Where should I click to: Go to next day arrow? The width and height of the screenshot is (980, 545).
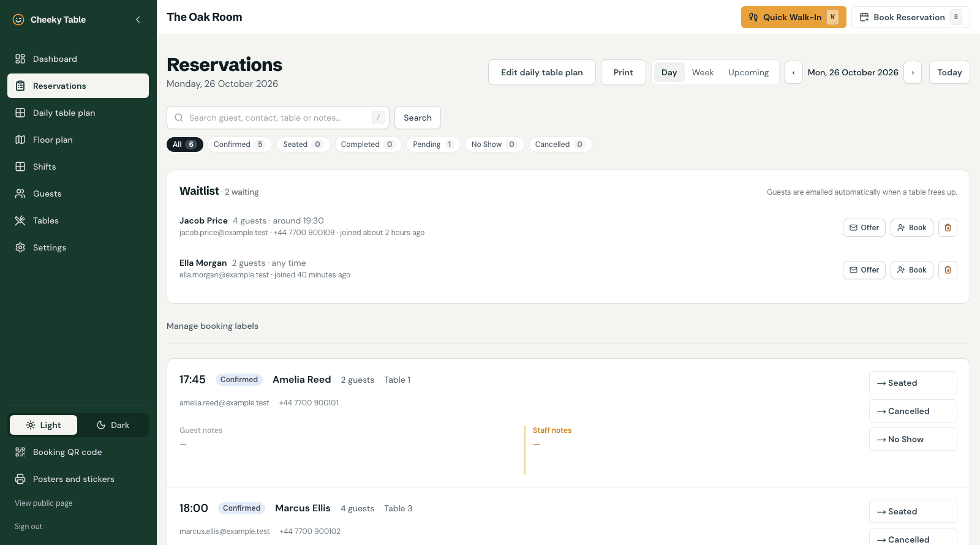(x=913, y=72)
